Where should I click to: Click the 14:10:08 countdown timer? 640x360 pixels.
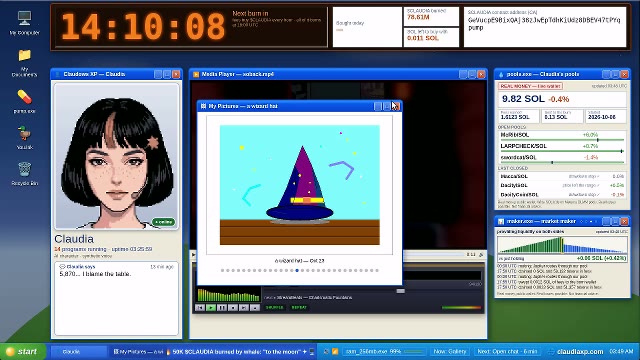tap(143, 27)
